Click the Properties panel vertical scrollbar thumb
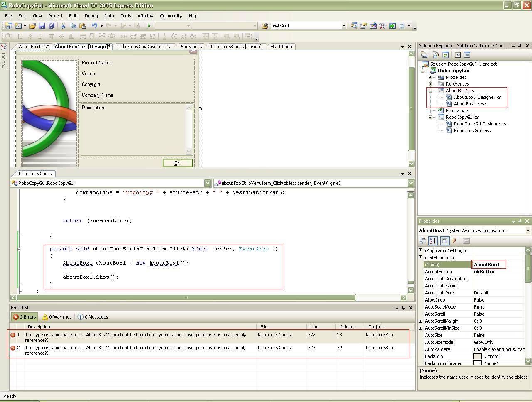The width and height of the screenshot is (532, 402). point(528,268)
